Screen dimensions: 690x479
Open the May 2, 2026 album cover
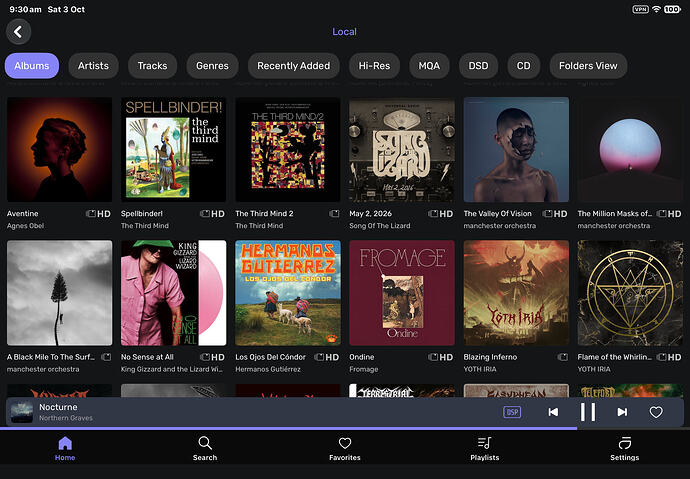402,150
